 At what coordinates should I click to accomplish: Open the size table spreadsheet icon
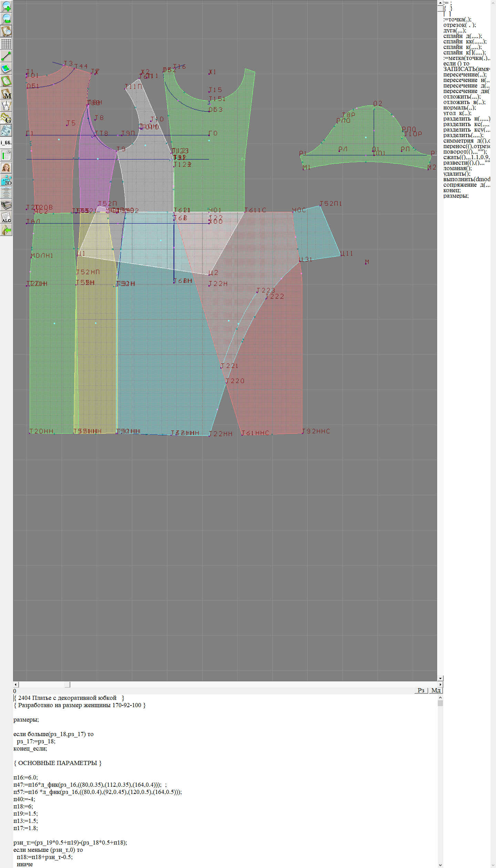6,155
